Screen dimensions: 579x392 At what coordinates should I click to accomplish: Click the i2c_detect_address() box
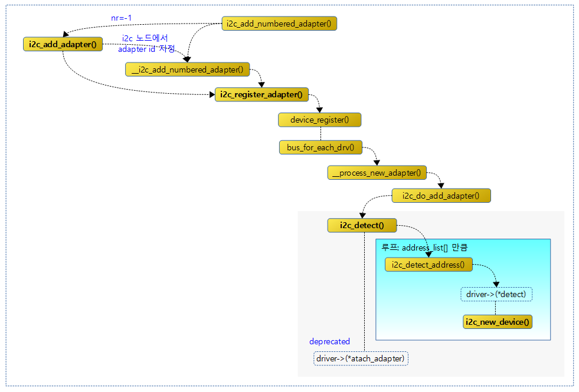click(428, 265)
